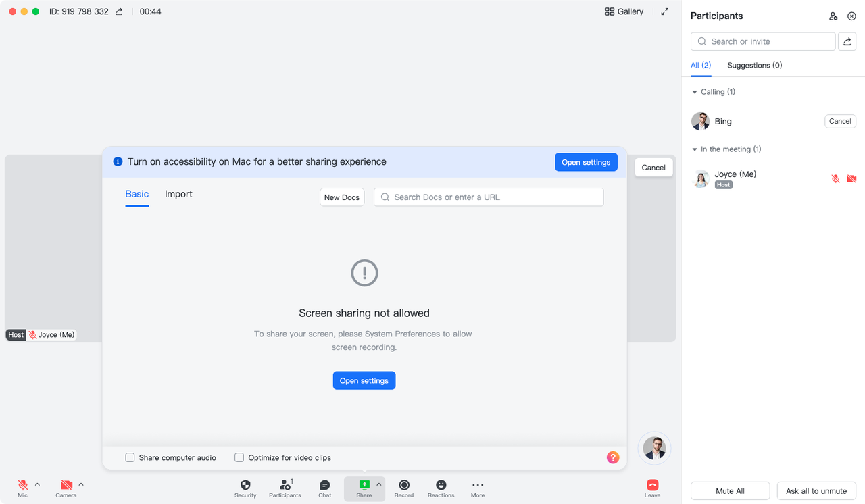Click the Search Docs or enter URL field
The image size is (865, 504).
pos(489,197)
